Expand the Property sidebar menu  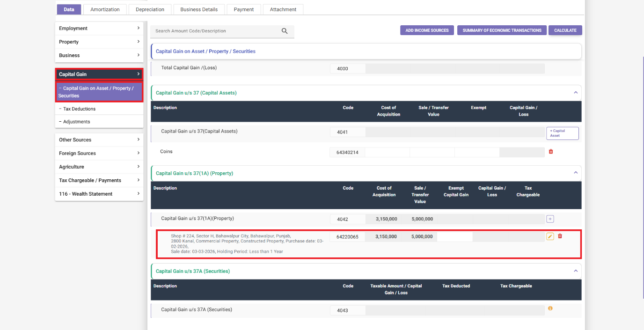pos(99,42)
